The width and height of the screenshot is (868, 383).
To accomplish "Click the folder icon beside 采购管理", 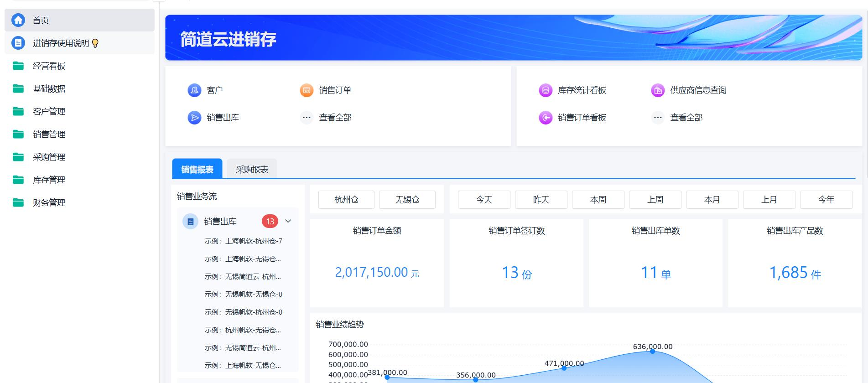I will (18, 157).
